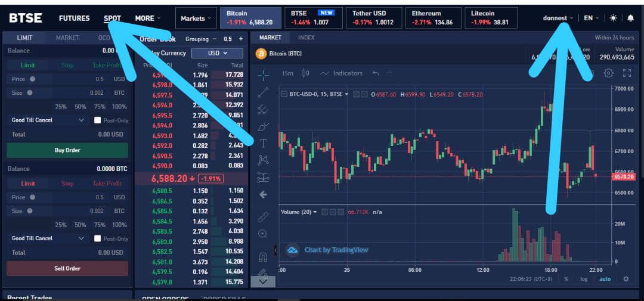This screenshot has height=301, width=644.
Task: Open sell order Good Till Cancel dropdown
Action: click(x=48, y=238)
